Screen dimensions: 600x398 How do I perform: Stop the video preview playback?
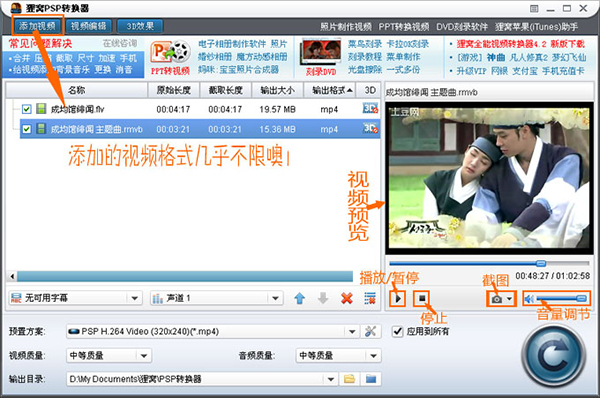tap(422, 298)
